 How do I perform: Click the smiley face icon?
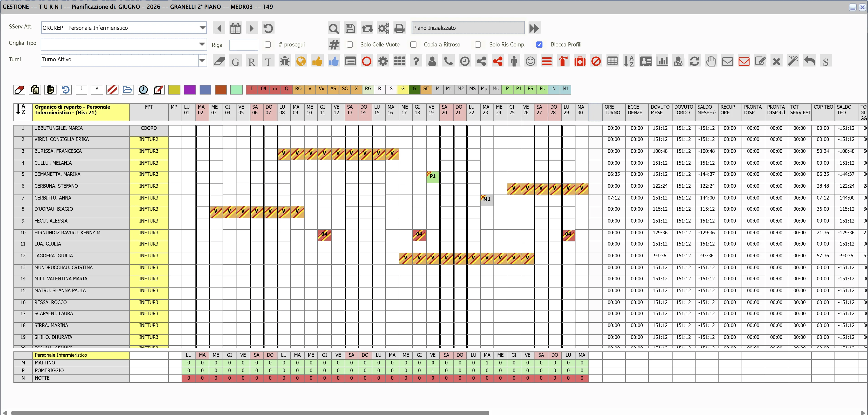530,61
